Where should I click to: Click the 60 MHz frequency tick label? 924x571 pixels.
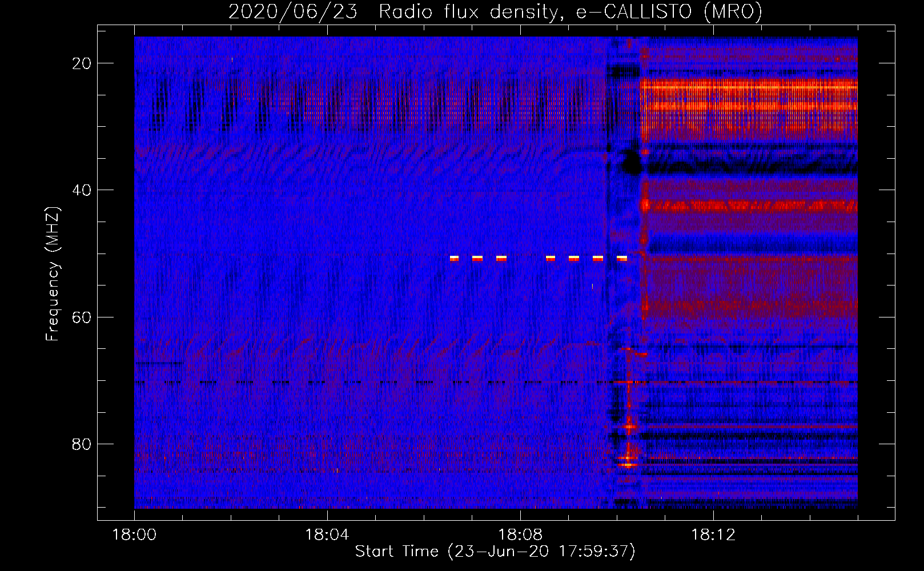[82, 317]
